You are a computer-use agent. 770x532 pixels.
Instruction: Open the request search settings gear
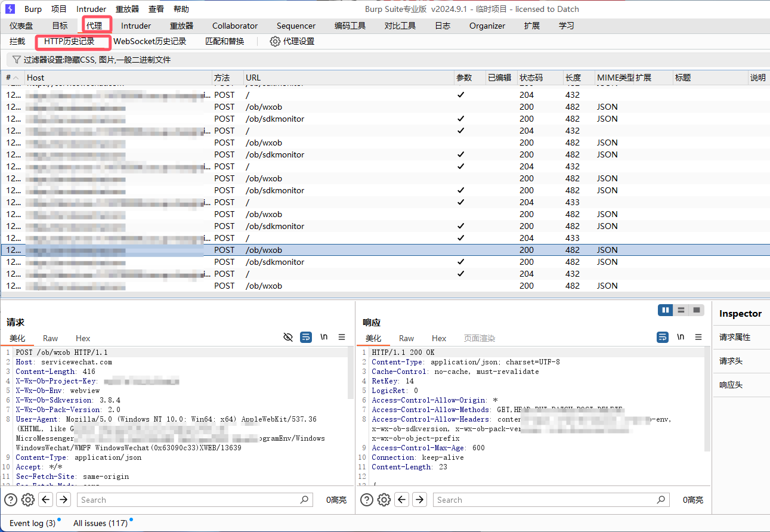point(28,500)
